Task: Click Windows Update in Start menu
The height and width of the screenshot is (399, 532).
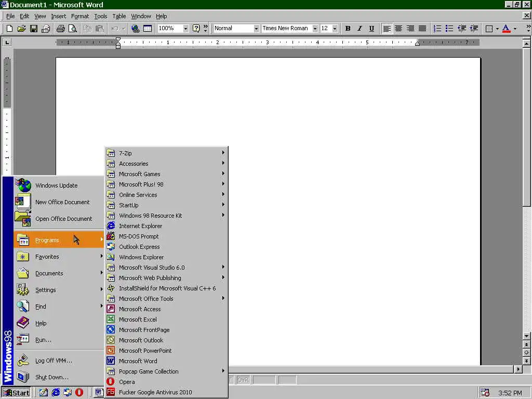Action: [59, 185]
